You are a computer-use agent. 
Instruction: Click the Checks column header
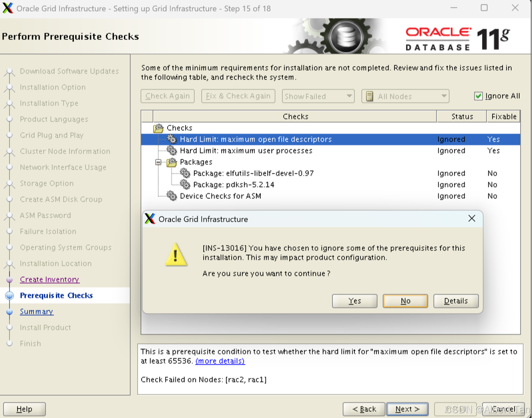[295, 117]
